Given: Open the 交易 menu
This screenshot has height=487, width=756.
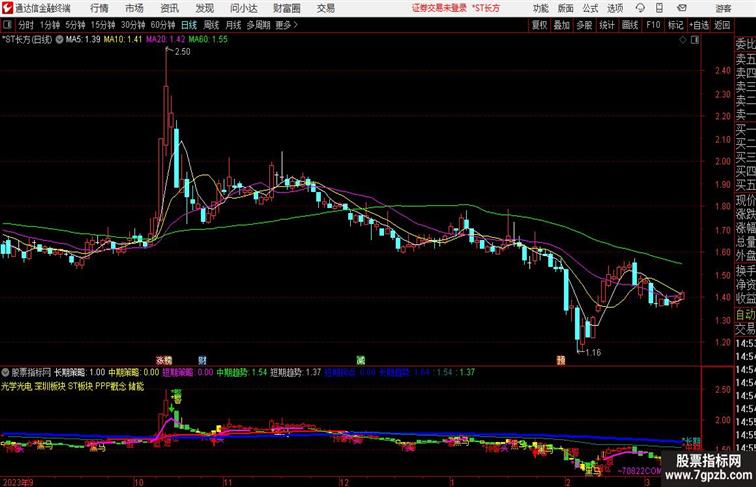Looking at the screenshot, I should click(x=325, y=8).
